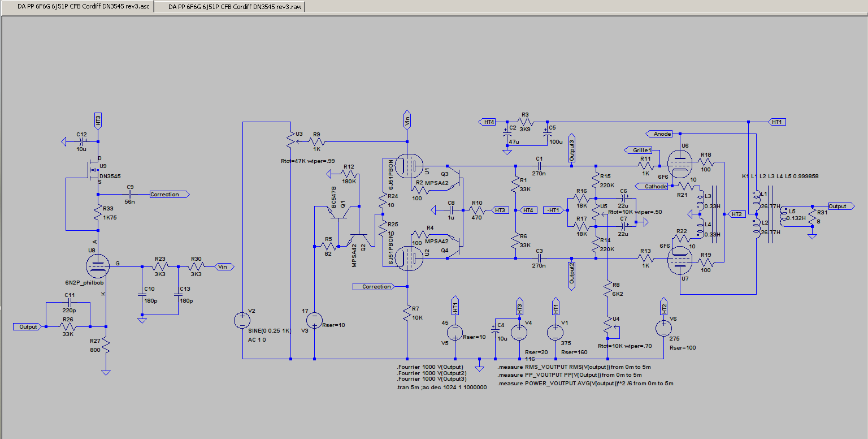Viewport: 868px width, 439px height.
Task: Select resistor R12 180K
Action: (x=348, y=174)
